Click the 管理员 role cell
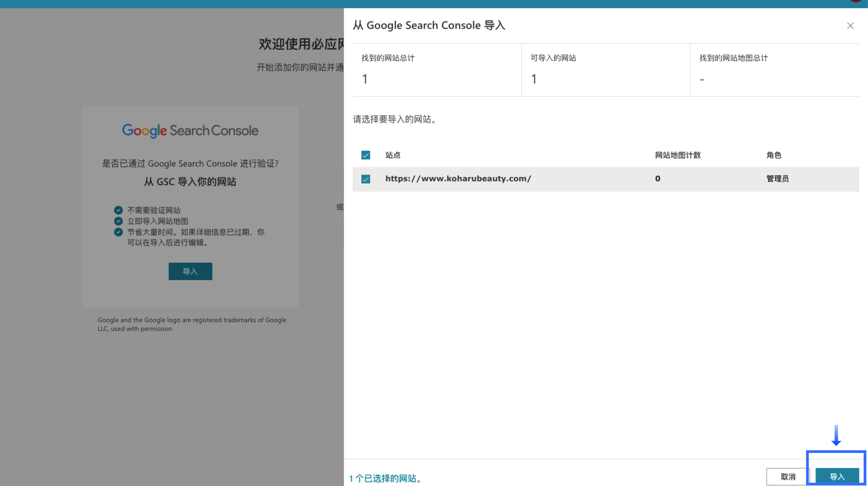The image size is (868, 486). [x=777, y=179]
